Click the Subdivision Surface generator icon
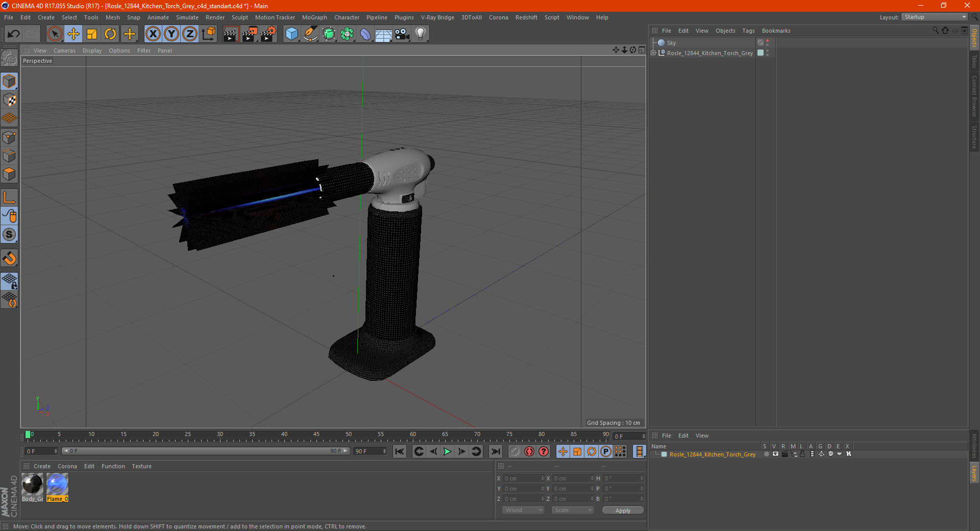This screenshot has height=531, width=980. 329,34
